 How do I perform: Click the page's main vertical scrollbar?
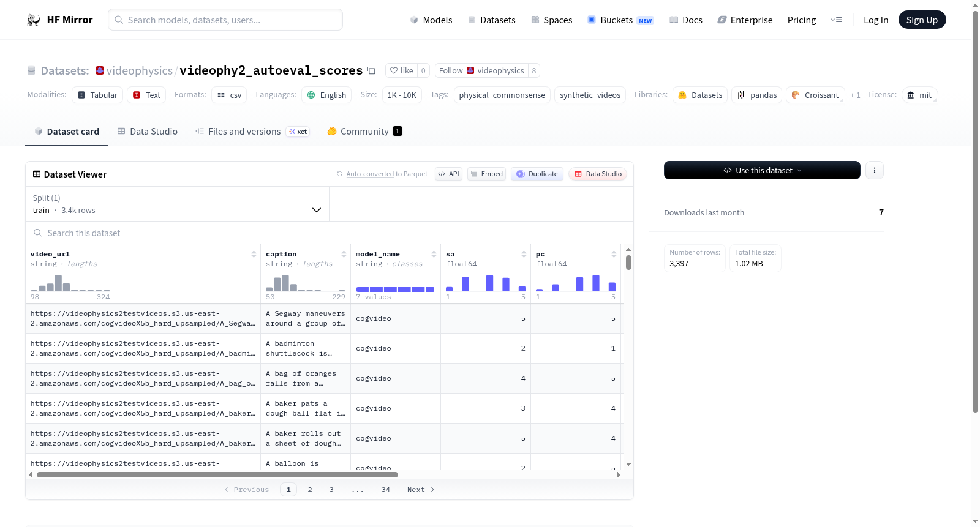pyautogui.click(x=976, y=211)
